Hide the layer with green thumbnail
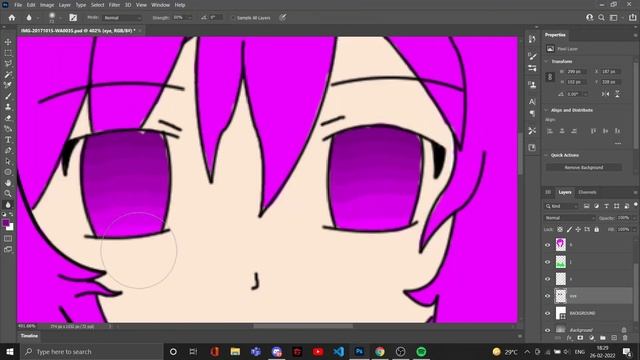 (548, 262)
